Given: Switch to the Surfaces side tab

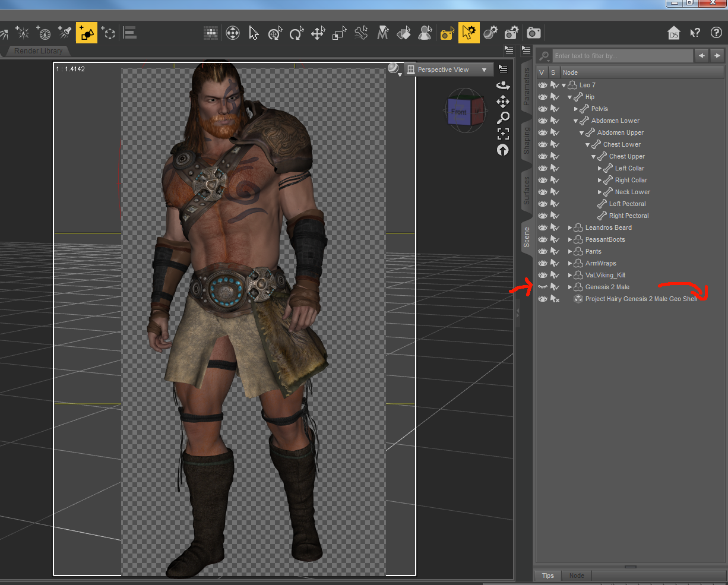Looking at the screenshot, I should coord(527,191).
